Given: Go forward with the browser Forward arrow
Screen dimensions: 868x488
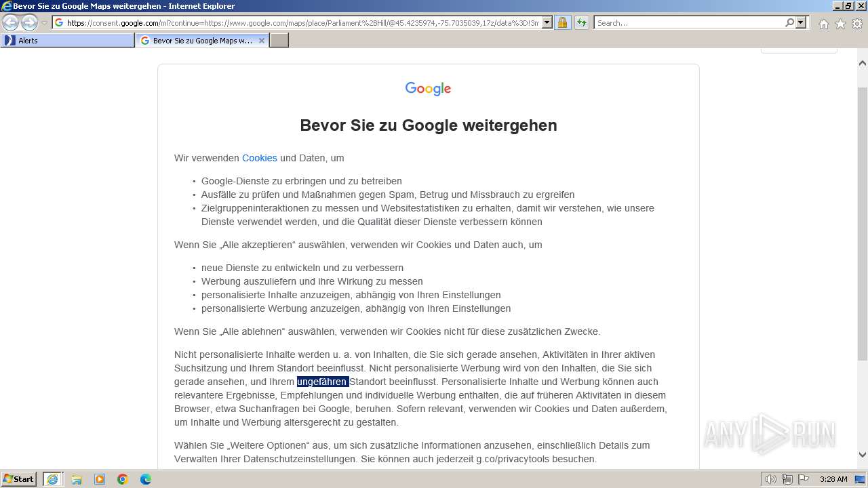Looking at the screenshot, I should [29, 22].
